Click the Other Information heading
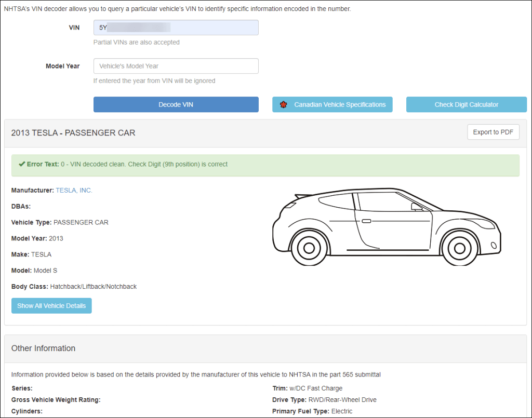This screenshot has width=532, height=418. [44, 348]
